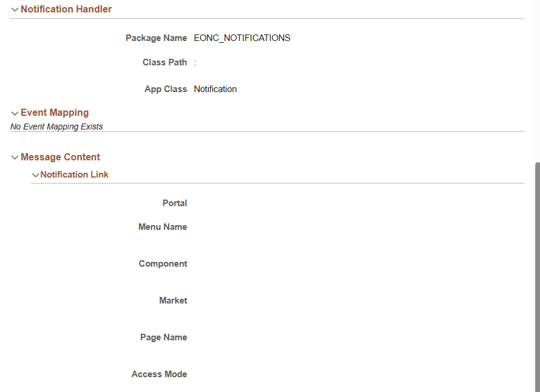Select the EONC_NOTIFICATIONS package name value
The width and height of the screenshot is (540, 392).
(x=242, y=37)
